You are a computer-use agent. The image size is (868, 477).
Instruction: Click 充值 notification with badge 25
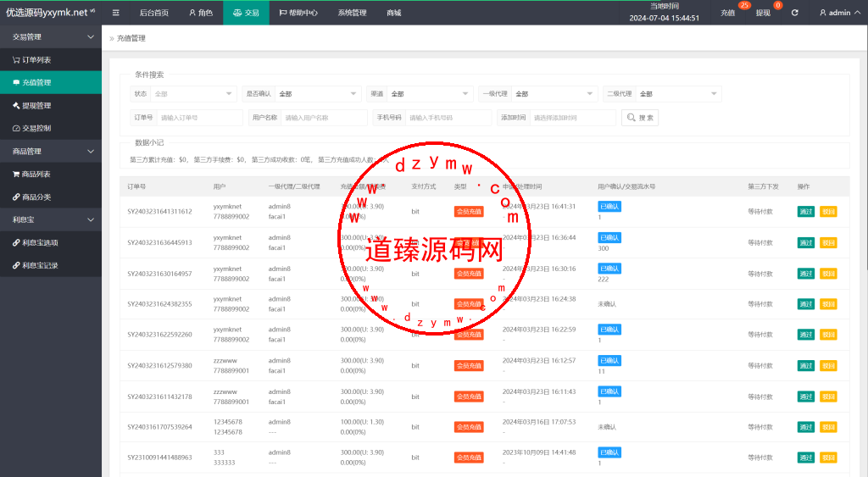(728, 13)
